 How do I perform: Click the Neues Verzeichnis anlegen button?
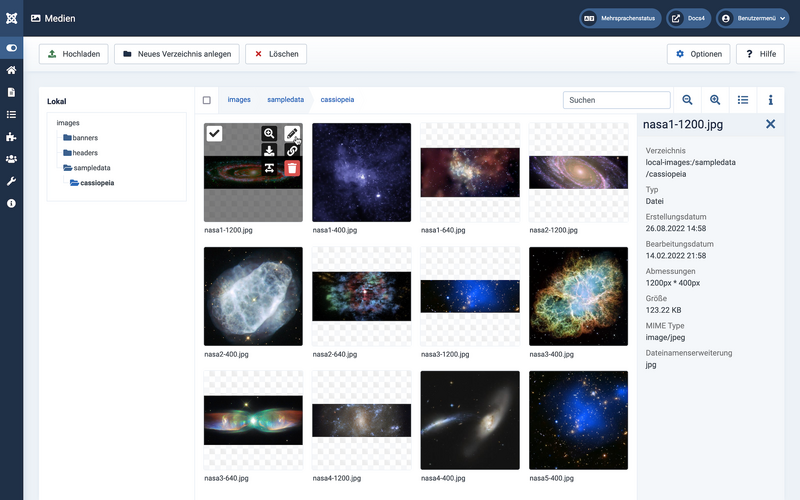(x=177, y=54)
